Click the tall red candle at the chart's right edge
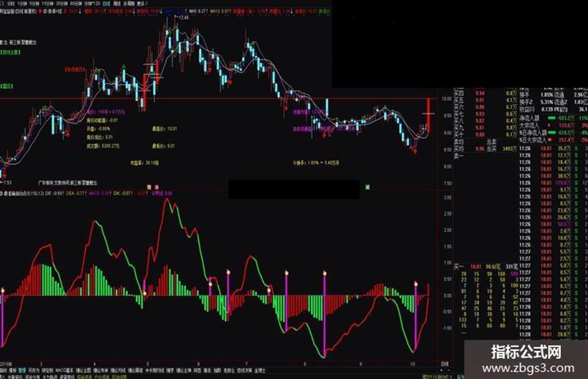Viewport: 588px width, 379px height. point(428,116)
